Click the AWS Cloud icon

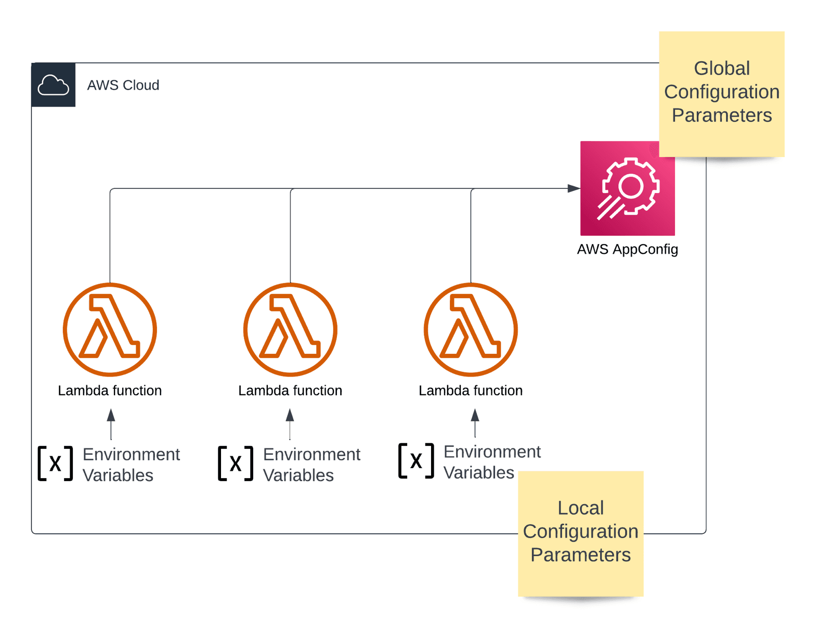53,85
